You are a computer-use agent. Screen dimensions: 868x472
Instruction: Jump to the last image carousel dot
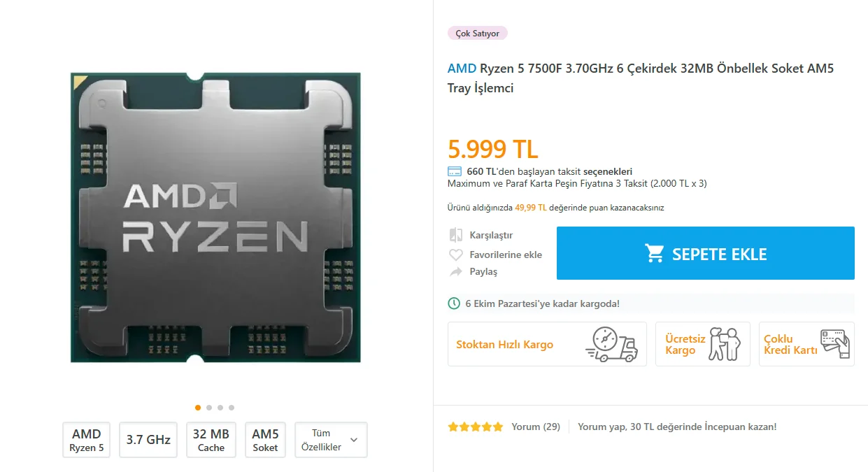232,408
